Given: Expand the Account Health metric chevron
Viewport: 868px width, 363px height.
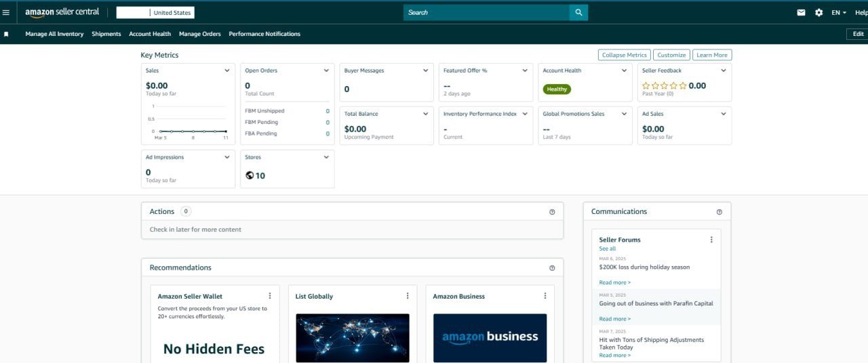Looking at the screenshot, I should (x=625, y=70).
